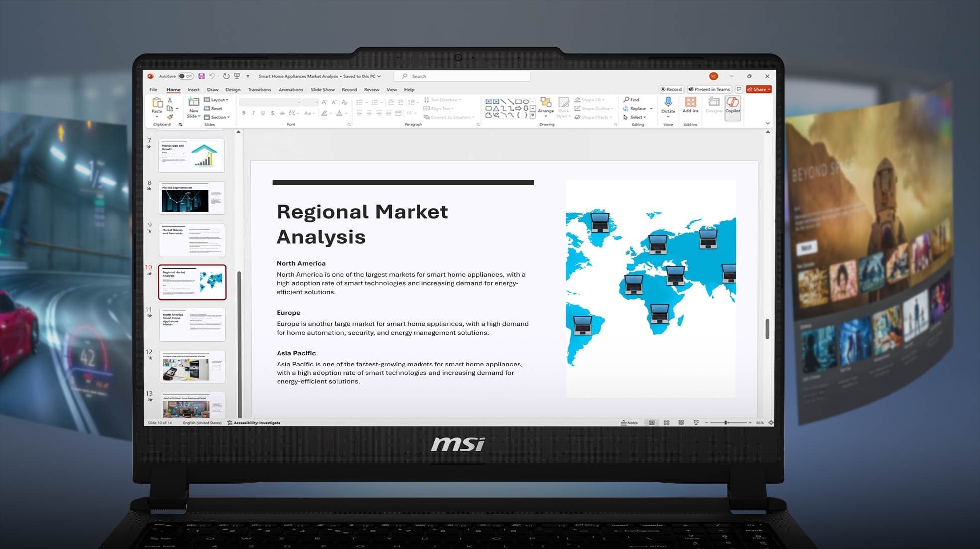This screenshot has height=549, width=980.
Task: Click the Record button near Share
Action: point(671,89)
